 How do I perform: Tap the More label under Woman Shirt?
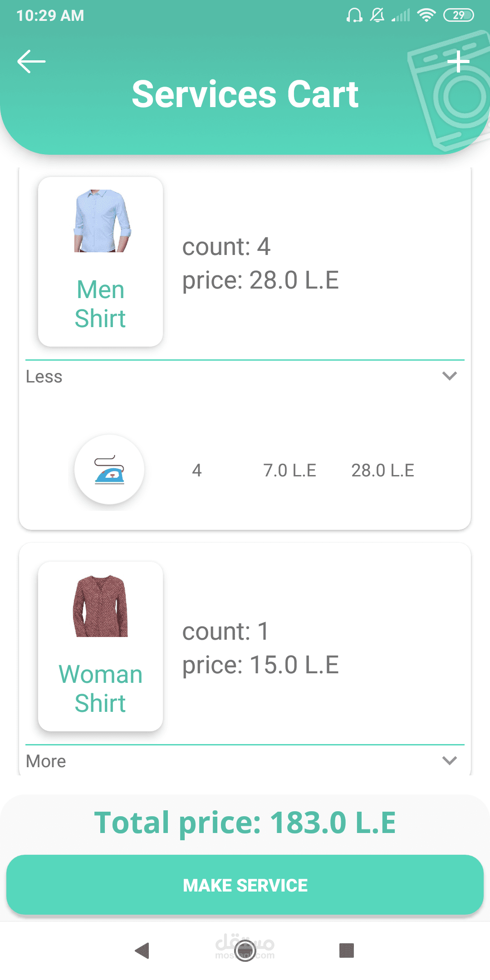click(x=46, y=761)
